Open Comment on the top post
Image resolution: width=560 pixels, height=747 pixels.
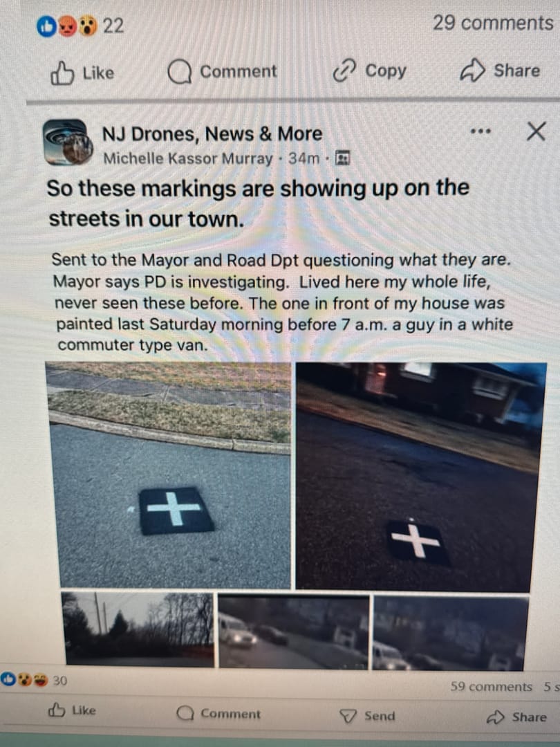(x=222, y=72)
